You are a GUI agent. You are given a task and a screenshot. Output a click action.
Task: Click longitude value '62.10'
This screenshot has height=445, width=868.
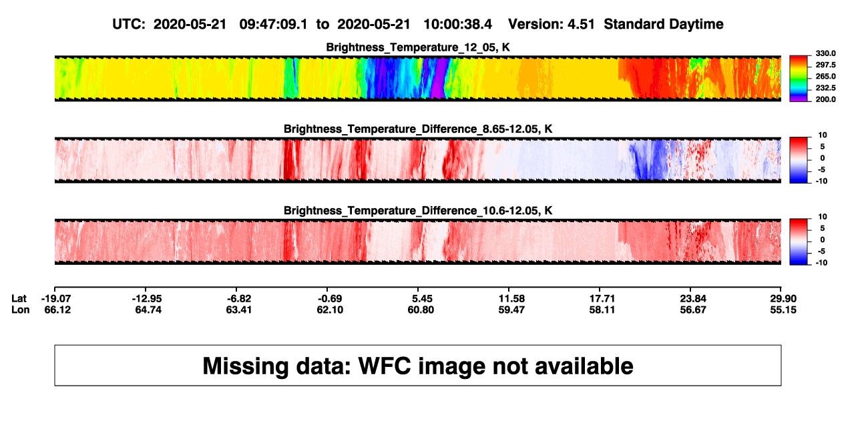point(330,310)
